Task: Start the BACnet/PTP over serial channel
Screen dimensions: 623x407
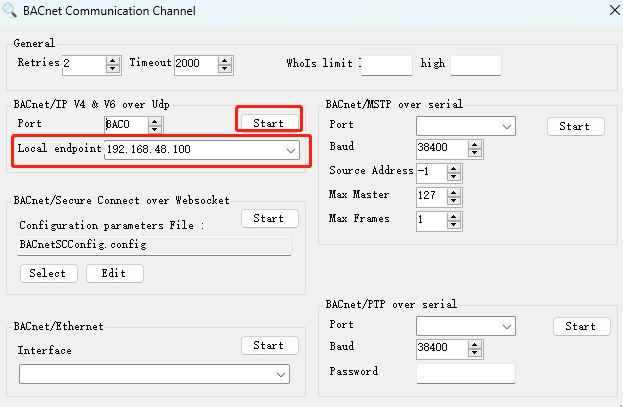Action: (582, 326)
